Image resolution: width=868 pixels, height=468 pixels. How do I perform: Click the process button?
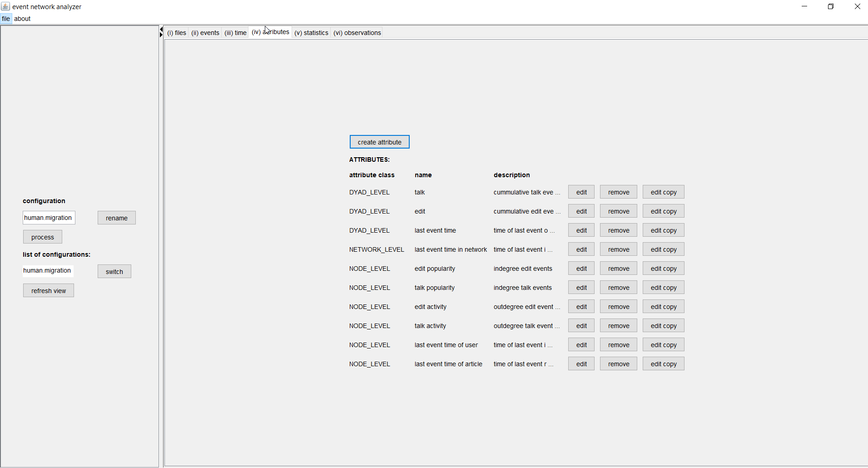(43, 237)
